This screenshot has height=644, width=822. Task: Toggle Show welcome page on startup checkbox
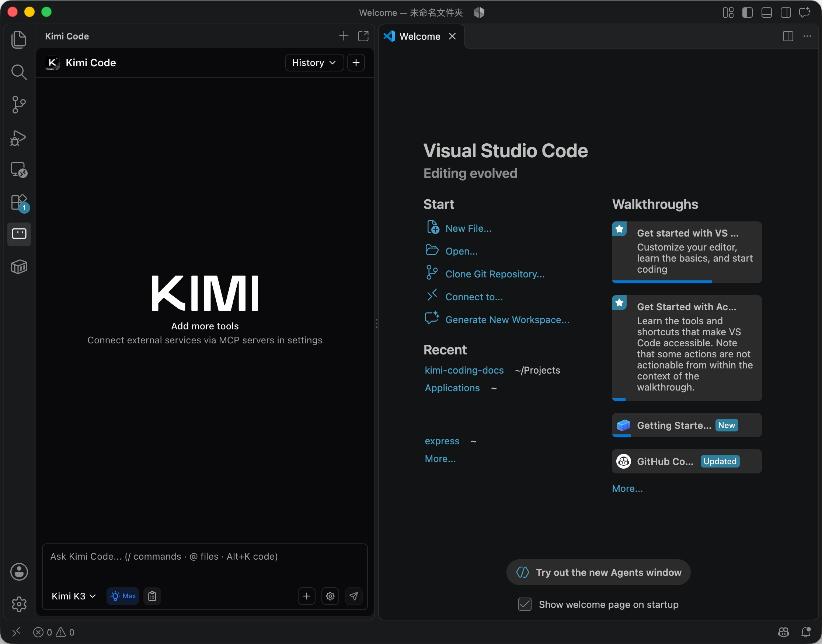[525, 604]
